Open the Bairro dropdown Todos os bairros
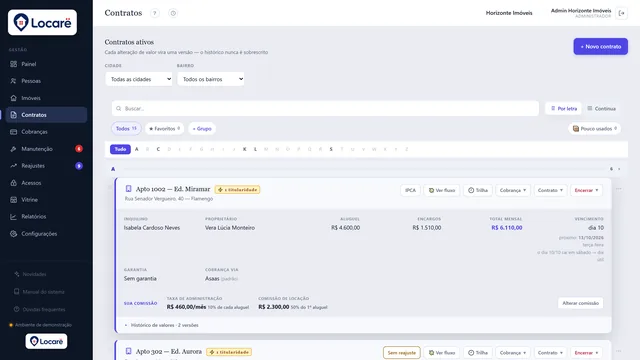Screen dimensions: 640x360 tap(211, 79)
